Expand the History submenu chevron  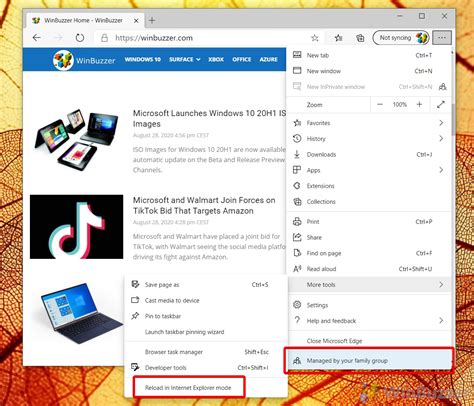click(x=441, y=138)
